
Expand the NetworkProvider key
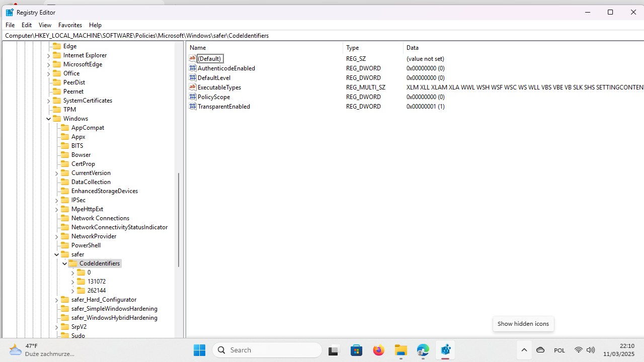(57, 236)
